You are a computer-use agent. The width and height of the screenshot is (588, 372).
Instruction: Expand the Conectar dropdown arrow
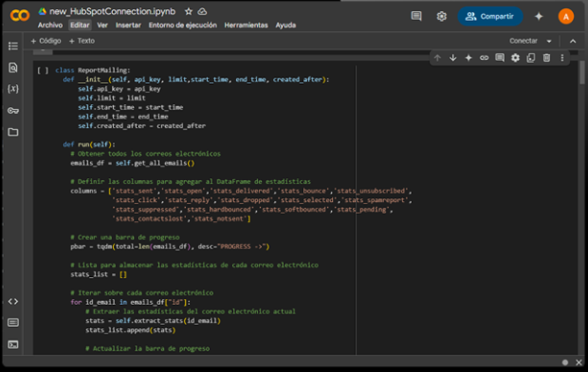click(548, 41)
